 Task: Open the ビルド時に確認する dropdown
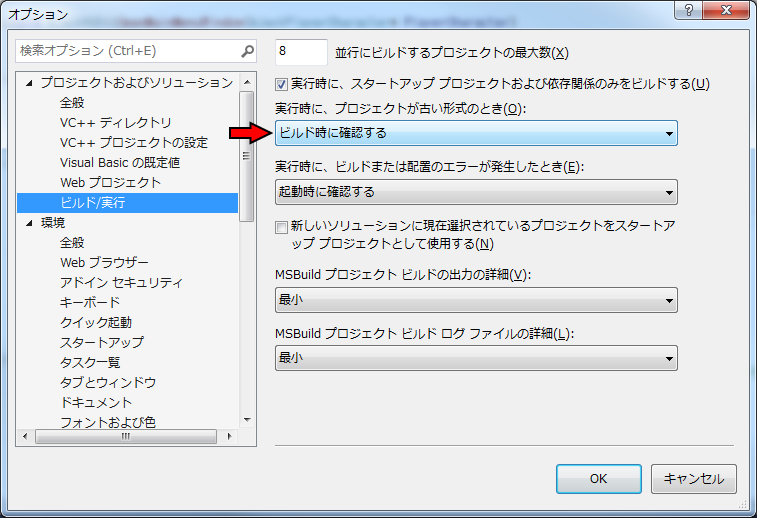(x=476, y=133)
